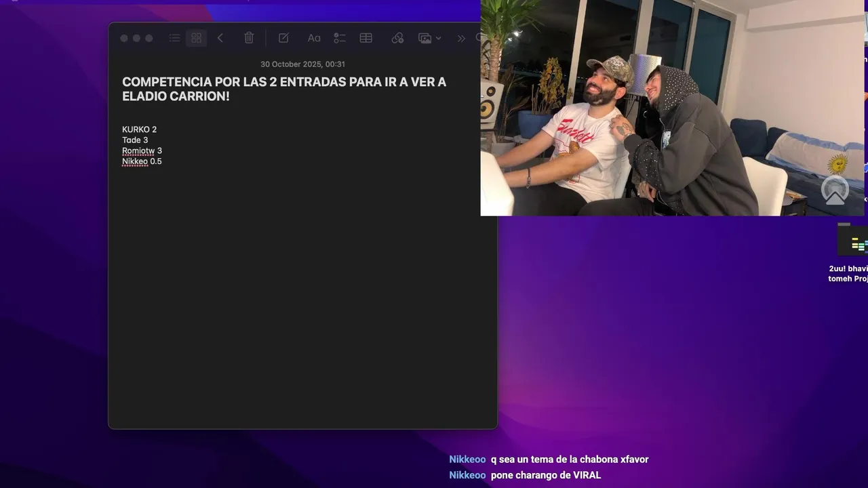Image resolution: width=868 pixels, height=488 pixels.
Task: Click the round logo badge on webcam
Action: click(x=835, y=190)
